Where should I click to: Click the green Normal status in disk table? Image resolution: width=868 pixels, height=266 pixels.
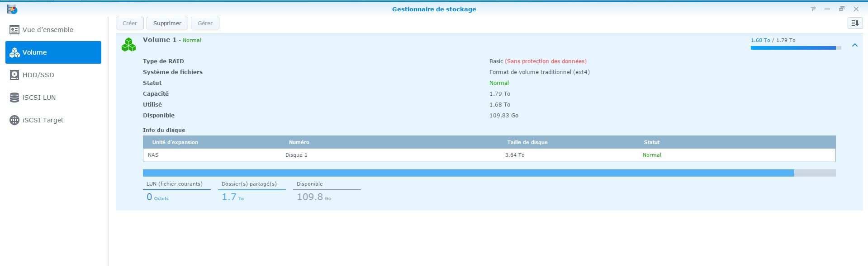(x=652, y=155)
